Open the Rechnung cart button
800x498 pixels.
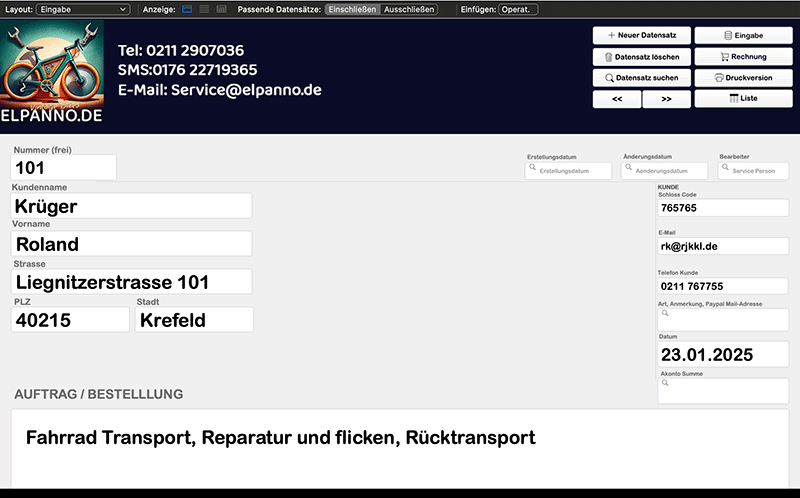click(742, 57)
